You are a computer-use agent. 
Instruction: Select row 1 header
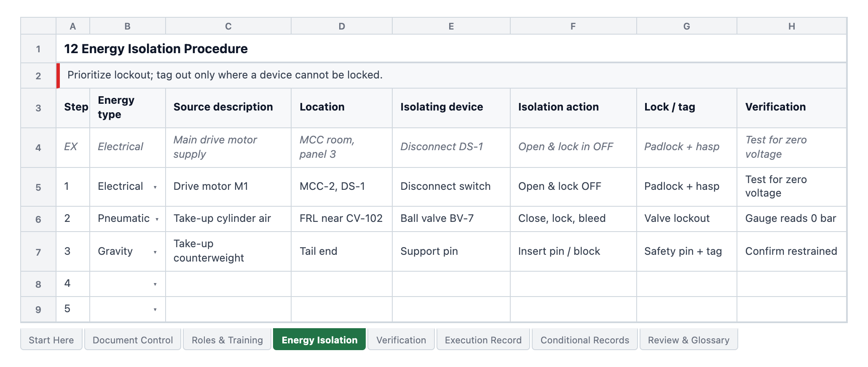pyautogui.click(x=38, y=49)
